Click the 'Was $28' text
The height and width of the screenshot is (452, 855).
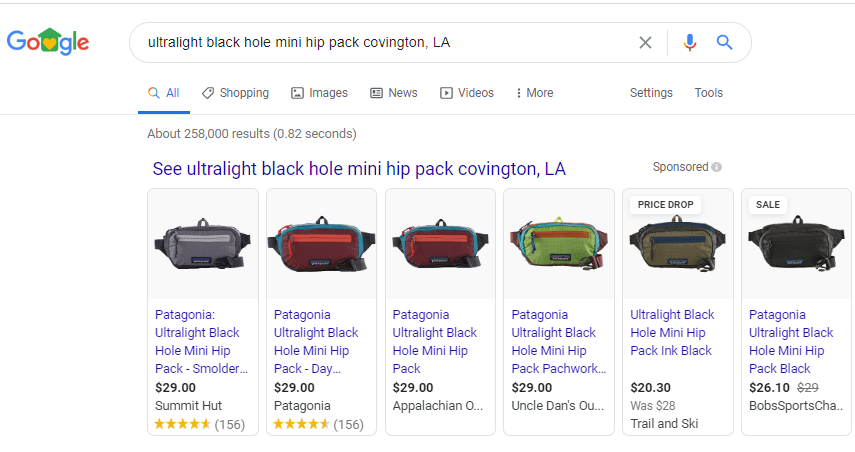point(653,406)
